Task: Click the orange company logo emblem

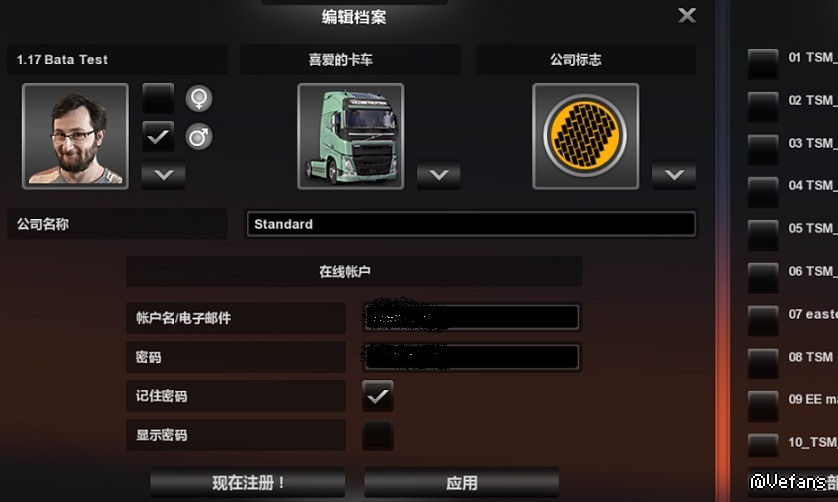Action: [x=586, y=136]
